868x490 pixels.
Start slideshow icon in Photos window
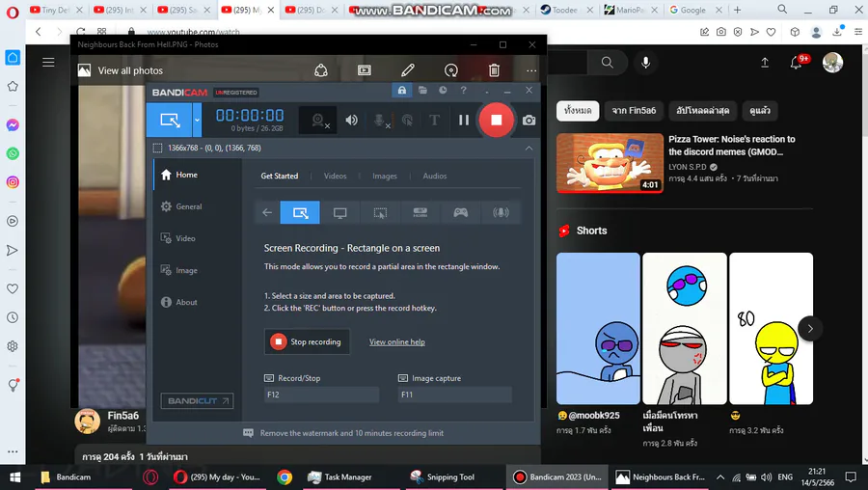pyautogui.click(x=365, y=70)
